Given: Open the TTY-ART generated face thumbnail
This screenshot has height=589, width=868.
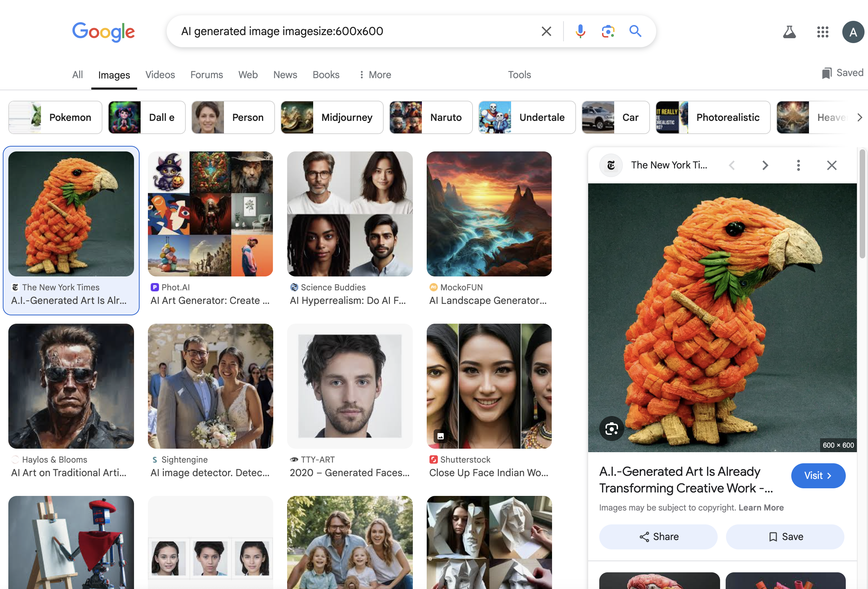Looking at the screenshot, I should tap(350, 386).
